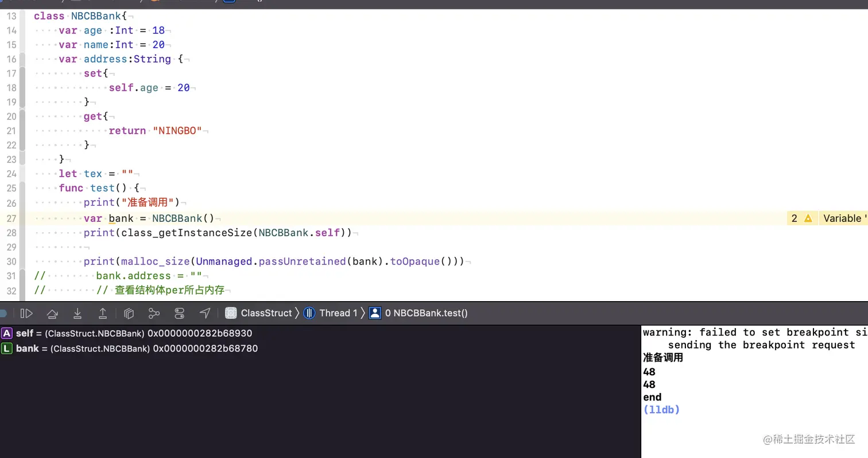The width and height of the screenshot is (868, 458).
Task: Click 'name' variable on line 15
Action: [96, 45]
